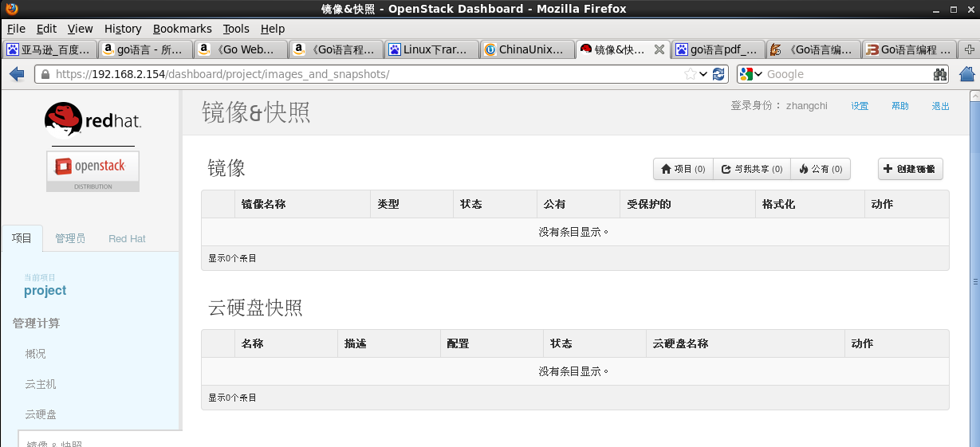Screen dimensions: 980x447
Task: Click the Firefox icon in title bar
Action: (x=10, y=9)
